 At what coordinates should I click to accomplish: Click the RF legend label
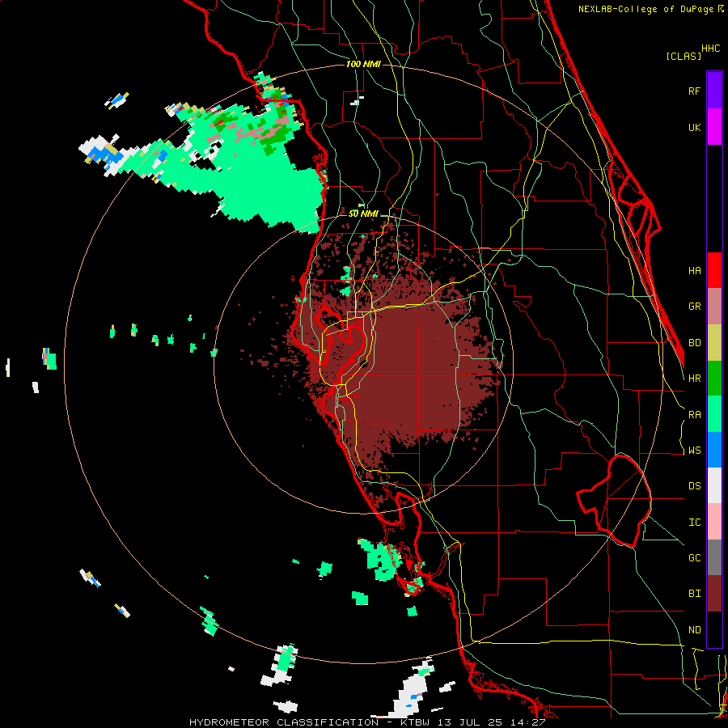click(x=694, y=91)
